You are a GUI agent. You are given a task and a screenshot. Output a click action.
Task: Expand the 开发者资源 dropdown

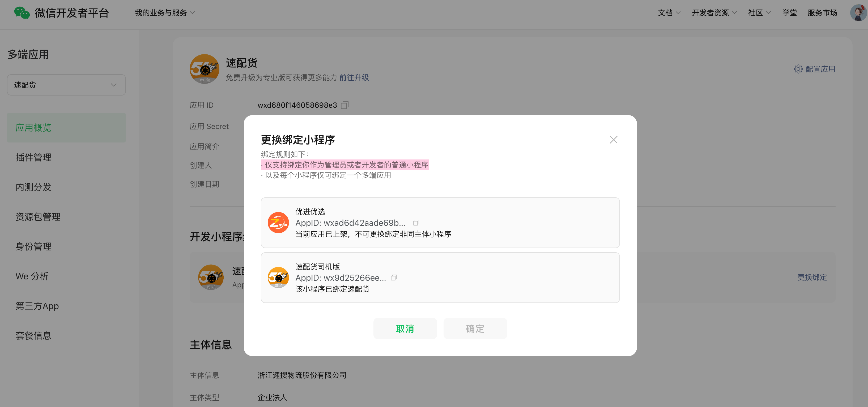[x=714, y=13]
